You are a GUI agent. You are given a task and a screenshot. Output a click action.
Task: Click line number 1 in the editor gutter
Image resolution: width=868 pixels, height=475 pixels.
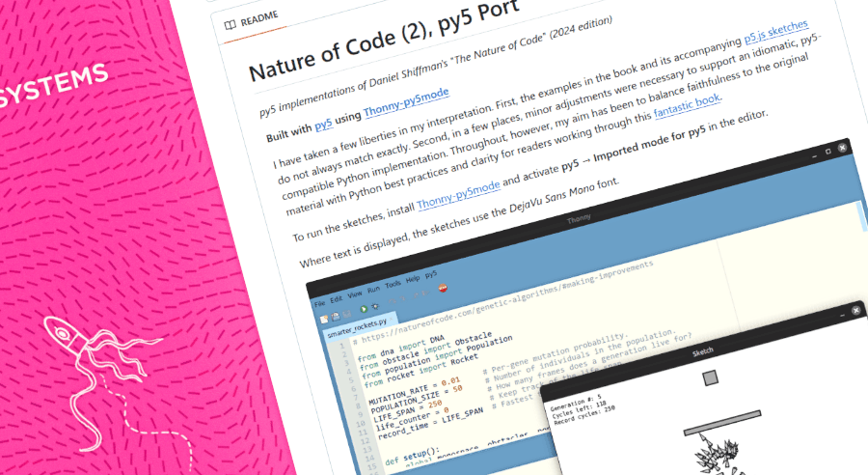(342, 346)
